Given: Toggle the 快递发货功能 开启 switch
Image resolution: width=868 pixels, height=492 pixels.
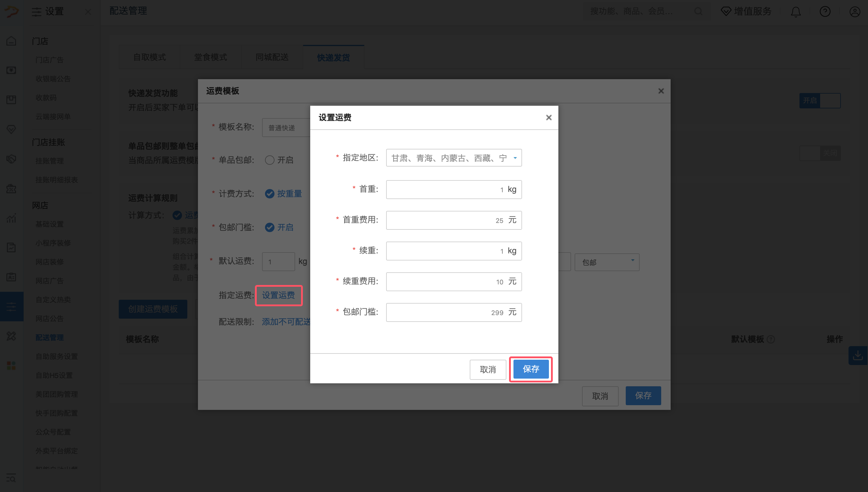Looking at the screenshot, I should tap(820, 101).
